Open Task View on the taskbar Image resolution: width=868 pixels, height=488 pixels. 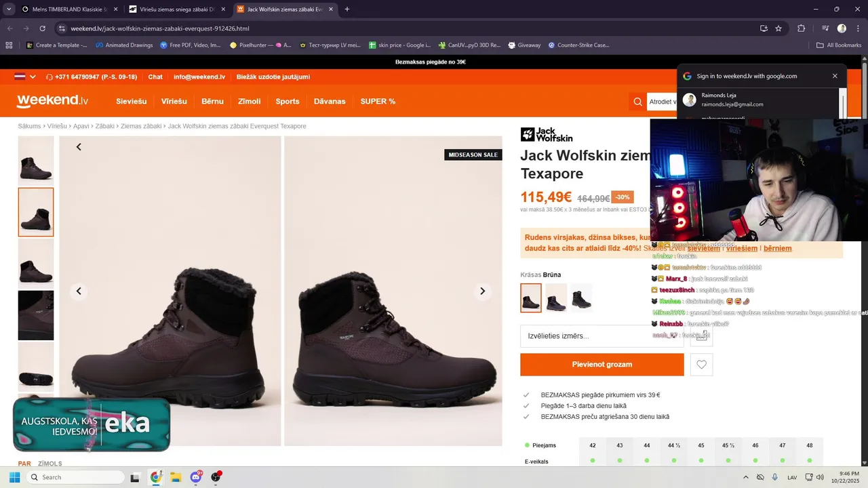coord(135,477)
